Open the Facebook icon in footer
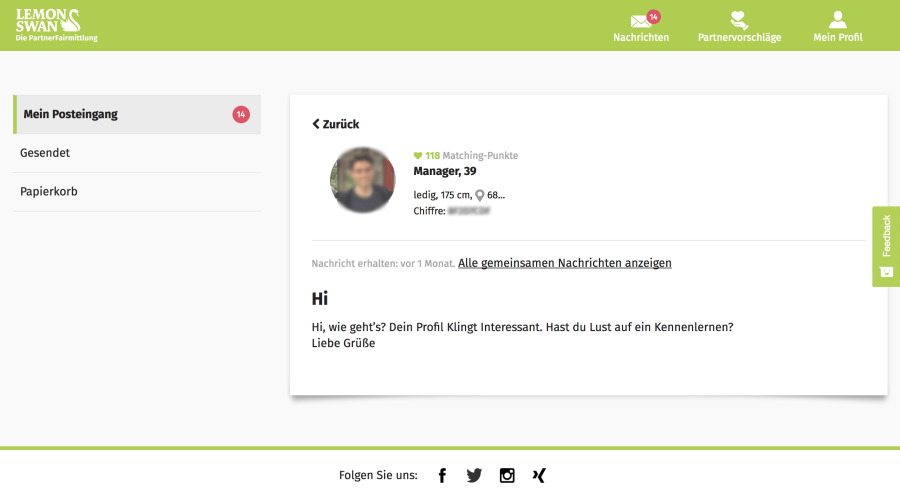Image resolution: width=900 pixels, height=501 pixels. (442, 475)
